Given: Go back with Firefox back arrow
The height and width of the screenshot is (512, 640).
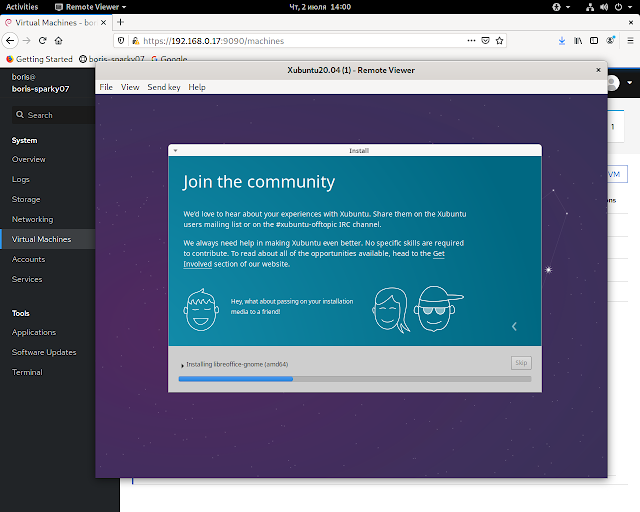Looking at the screenshot, I should pos(10,40).
